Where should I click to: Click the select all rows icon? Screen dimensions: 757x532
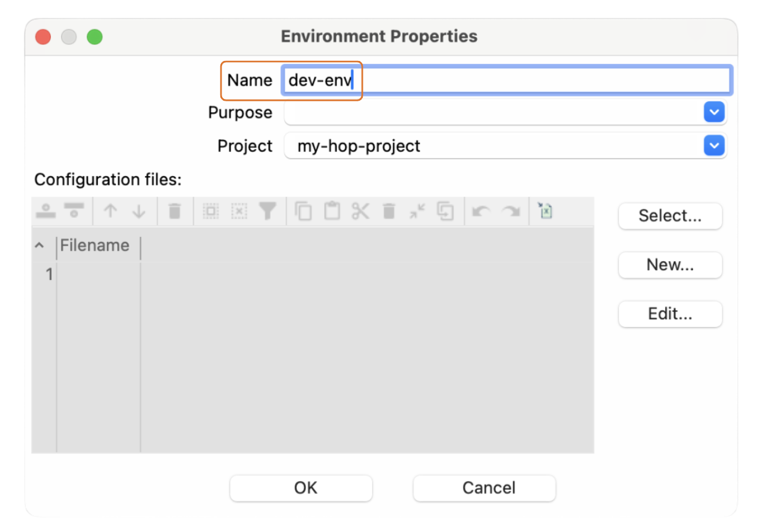coord(210,212)
